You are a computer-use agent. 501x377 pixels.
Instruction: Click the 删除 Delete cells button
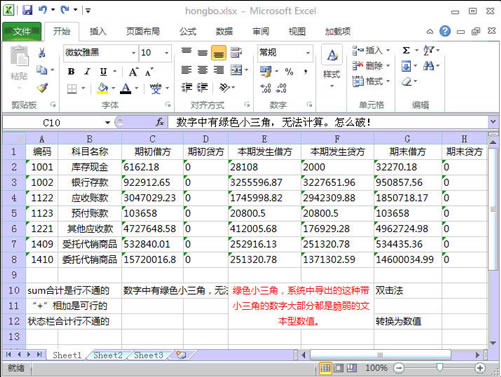click(x=371, y=66)
